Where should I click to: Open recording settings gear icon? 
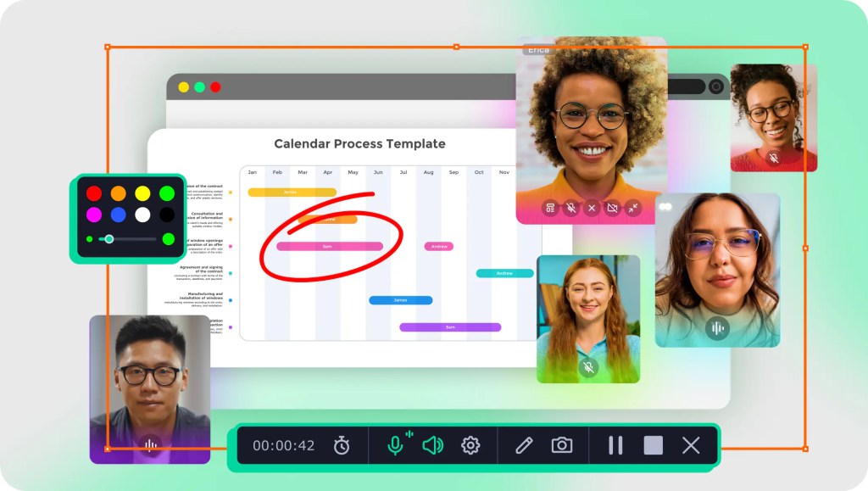[x=470, y=445]
